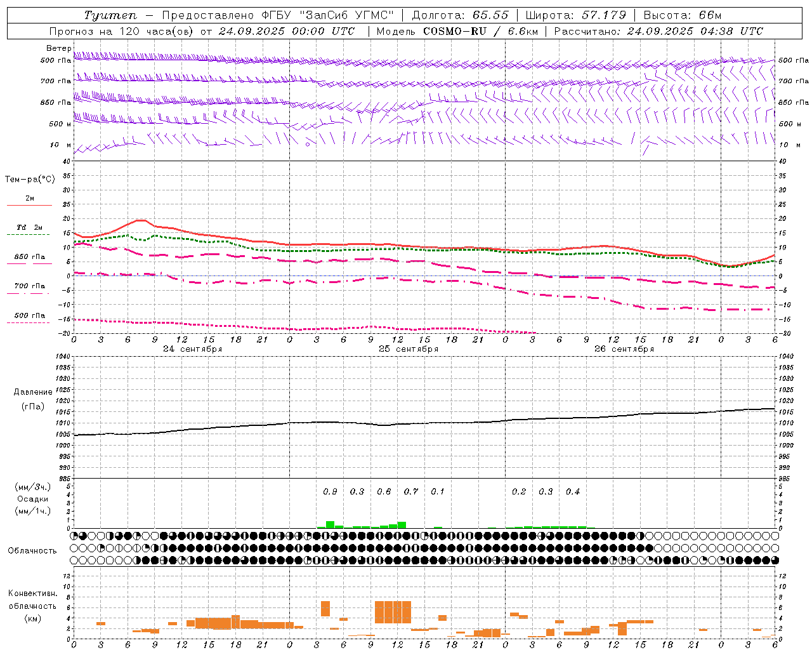Click the "1040" left pressure axis label
The width and height of the screenshot is (812, 650).
tap(63, 357)
